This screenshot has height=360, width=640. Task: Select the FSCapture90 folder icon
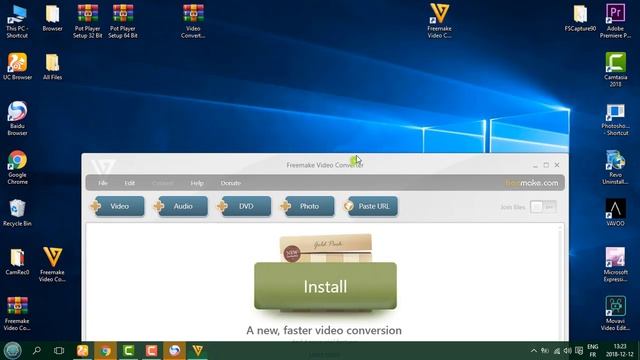pyautogui.click(x=580, y=18)
